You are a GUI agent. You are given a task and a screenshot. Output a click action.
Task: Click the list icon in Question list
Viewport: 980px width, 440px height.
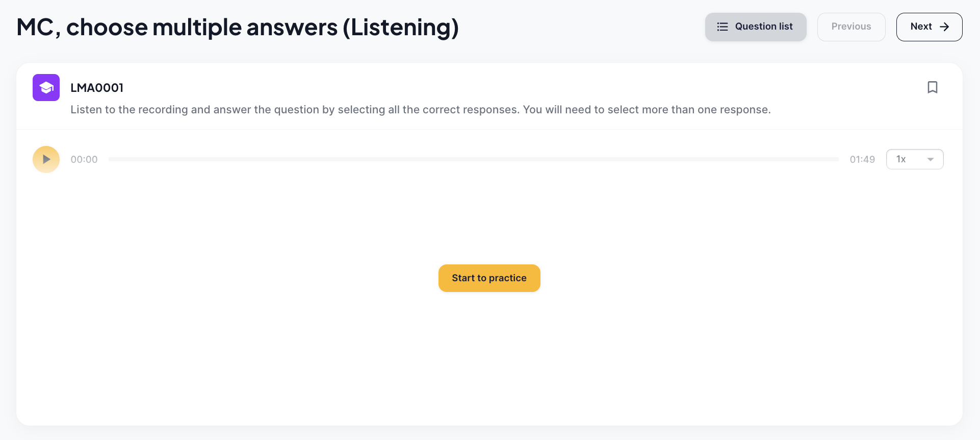click(x=722, y=27)
